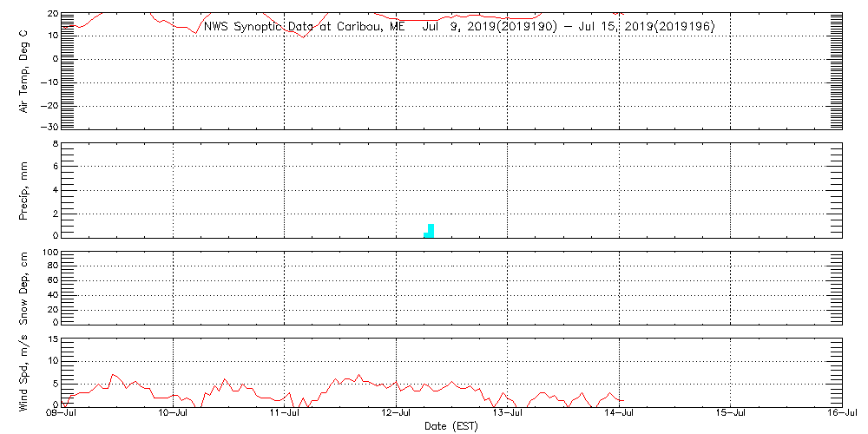868x434 pixels.
Task: Click the '80' tick on the snow depth axis
Action: pos(53,266)
